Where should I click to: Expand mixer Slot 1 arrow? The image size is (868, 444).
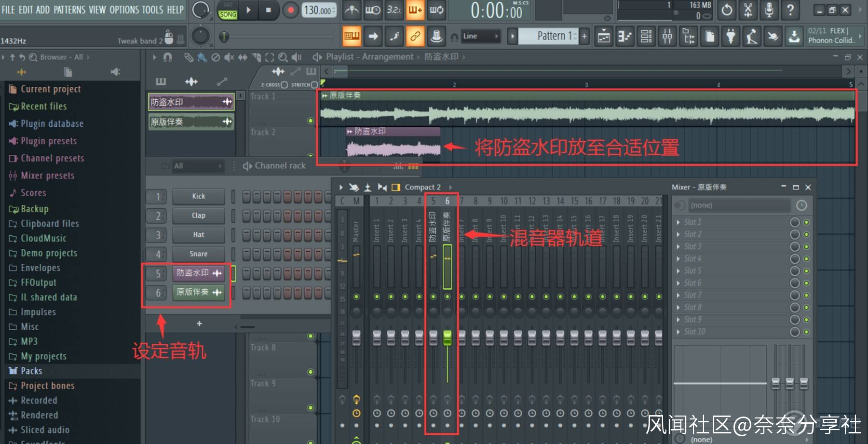click(x=678, y=222)
